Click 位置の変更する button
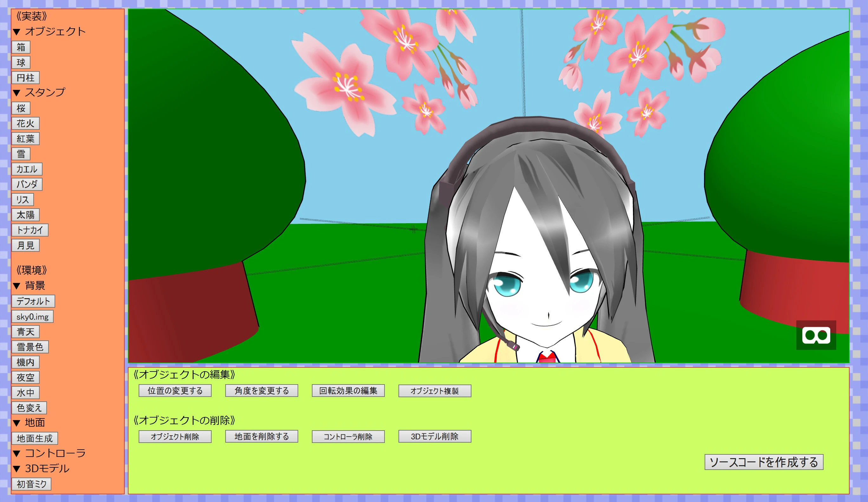This screenshot has height=502, width=868. point(175,391)
